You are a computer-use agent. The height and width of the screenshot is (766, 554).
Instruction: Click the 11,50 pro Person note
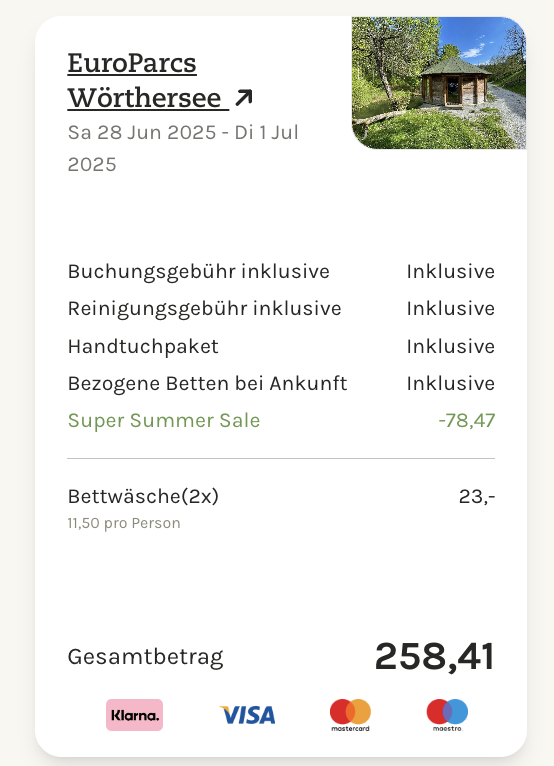click(124, 523)
